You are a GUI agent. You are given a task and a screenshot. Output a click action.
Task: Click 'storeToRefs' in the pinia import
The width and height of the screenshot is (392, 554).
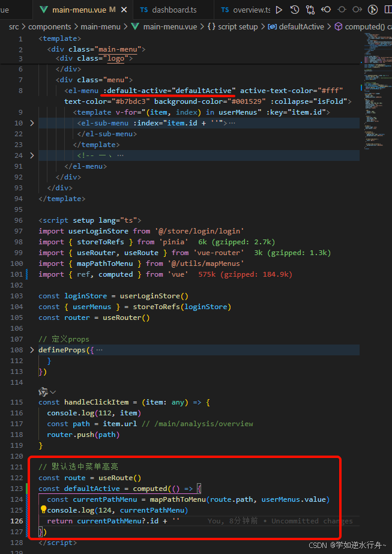pyautogui.click(x=101, y=242)
